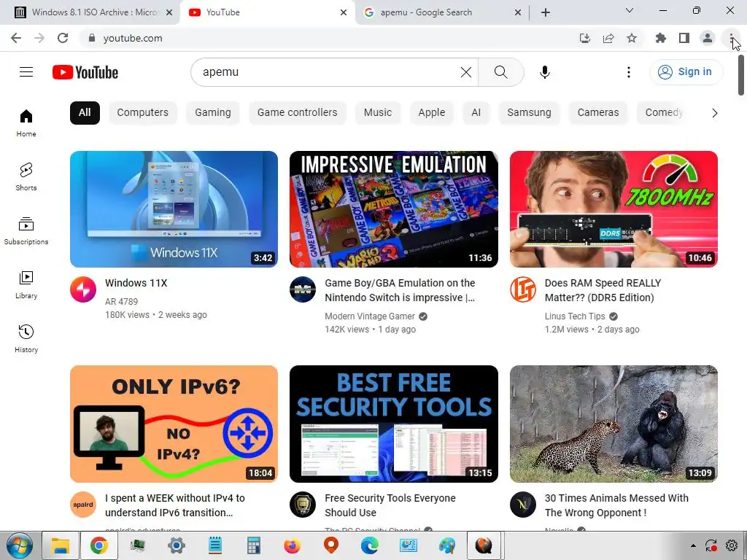The width and height of the screenshot is (747, 560).
Task: Open Library in sidebar
Action: (26, 284)
